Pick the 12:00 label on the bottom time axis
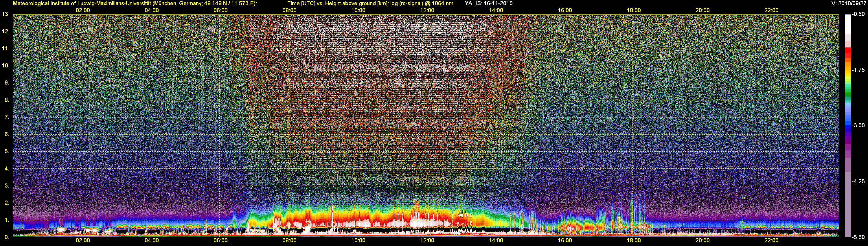The image size is (868, 246). click(427, 241)
